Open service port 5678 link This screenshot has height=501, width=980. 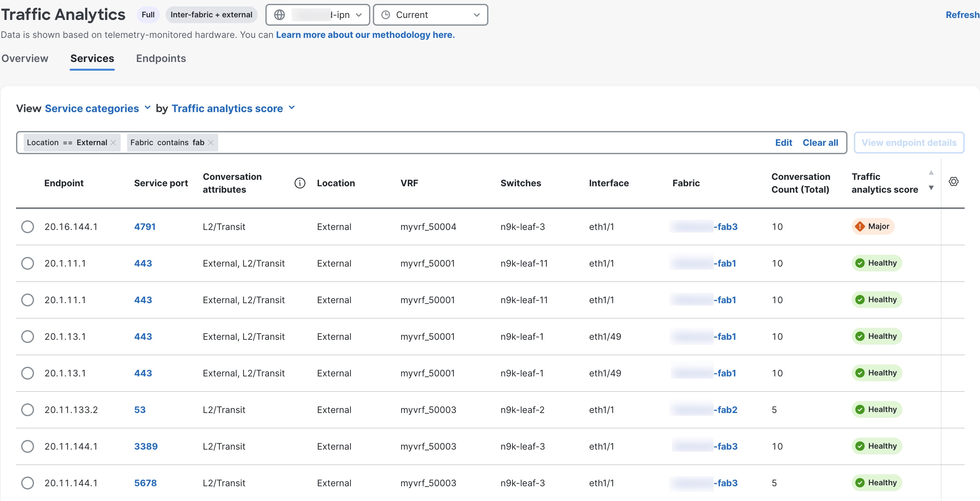pyautogui.click(x=145, y=483)
